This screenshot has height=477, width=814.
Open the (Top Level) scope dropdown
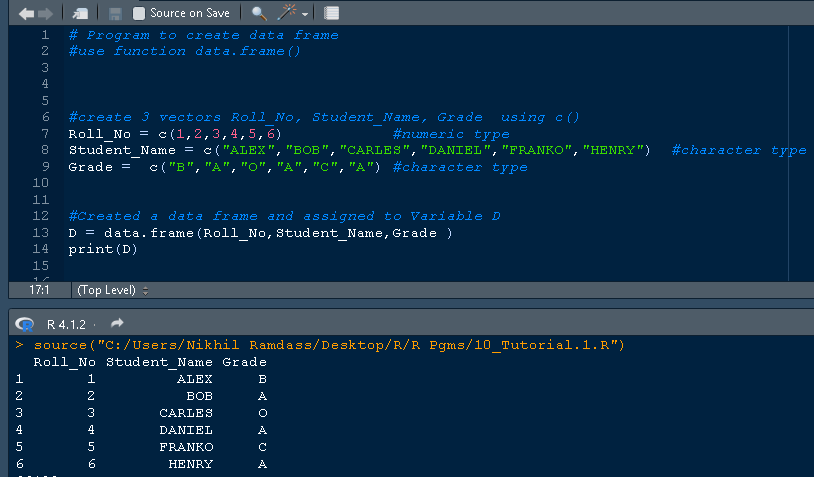(x=112, y=290)
